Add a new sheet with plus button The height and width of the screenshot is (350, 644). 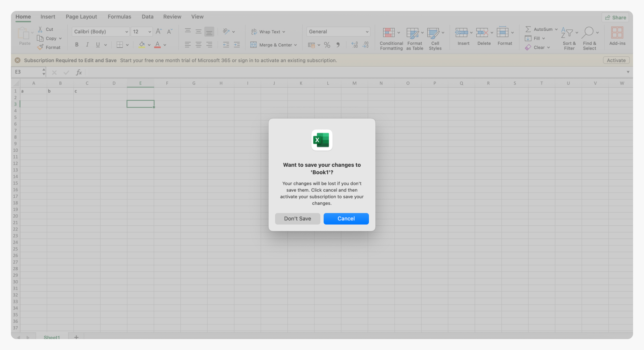click(x=76, y=337)
